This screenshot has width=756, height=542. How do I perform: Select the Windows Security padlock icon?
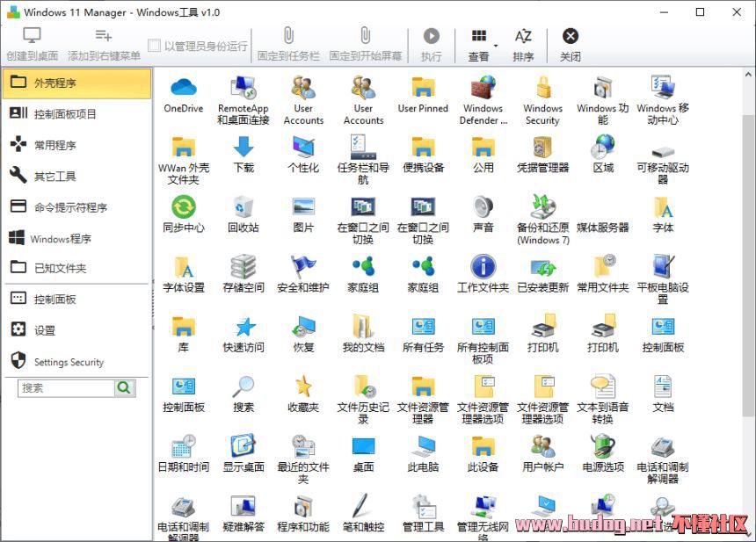click(x=543, y=87)
